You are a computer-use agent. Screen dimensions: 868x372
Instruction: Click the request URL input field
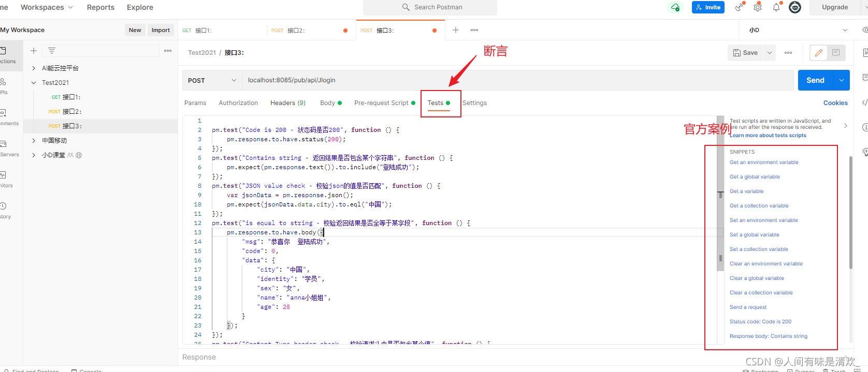click(x=518, y=80)
